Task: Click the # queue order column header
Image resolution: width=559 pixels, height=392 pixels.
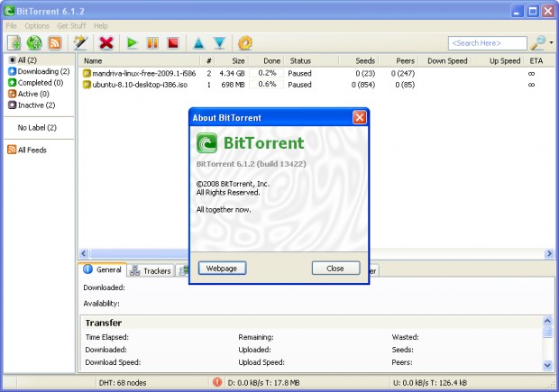Action: pos(208,61)
